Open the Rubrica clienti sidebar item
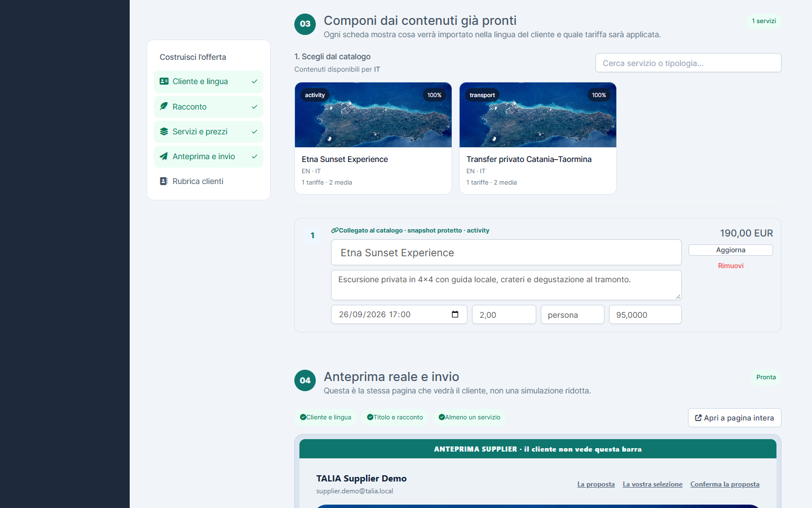Image resolution: width=812 pixels, height=508 pixels. [209, 181]
